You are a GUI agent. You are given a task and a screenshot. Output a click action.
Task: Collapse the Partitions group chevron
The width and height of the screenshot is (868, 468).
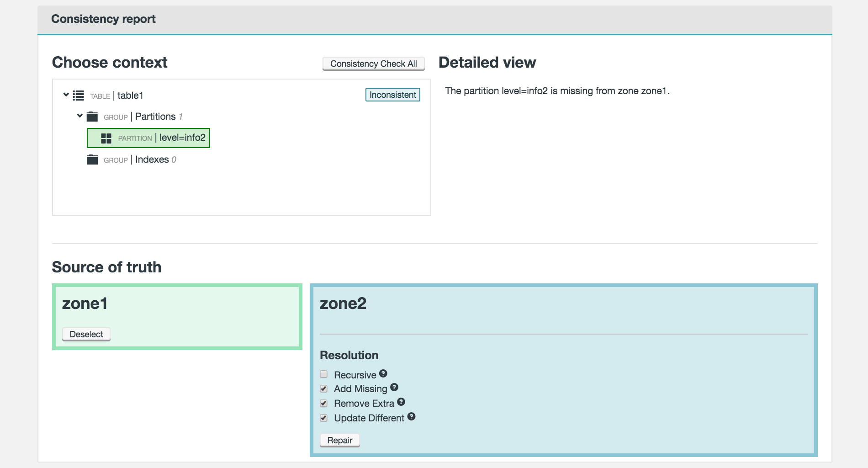click(80, 116)
